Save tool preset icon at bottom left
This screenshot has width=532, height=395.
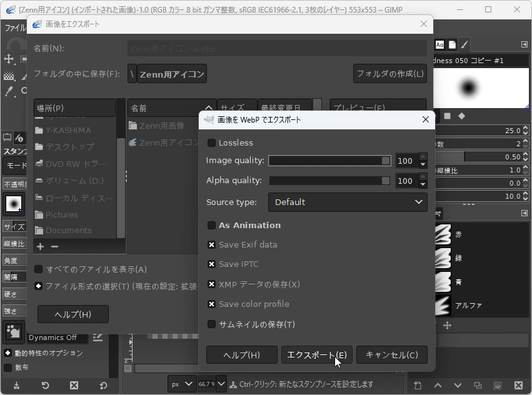point(16,385)
